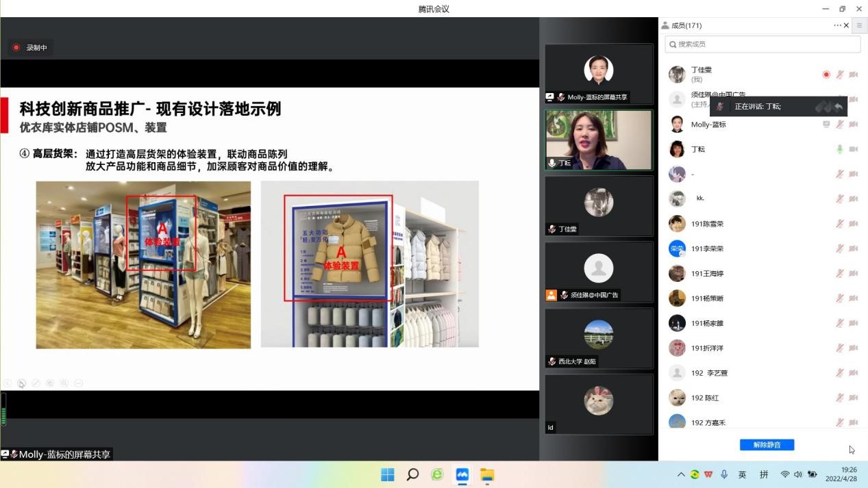868x488 pixels.
Task: Click the muted microphone icon for 191杨策晰
Action: (839, 298)
